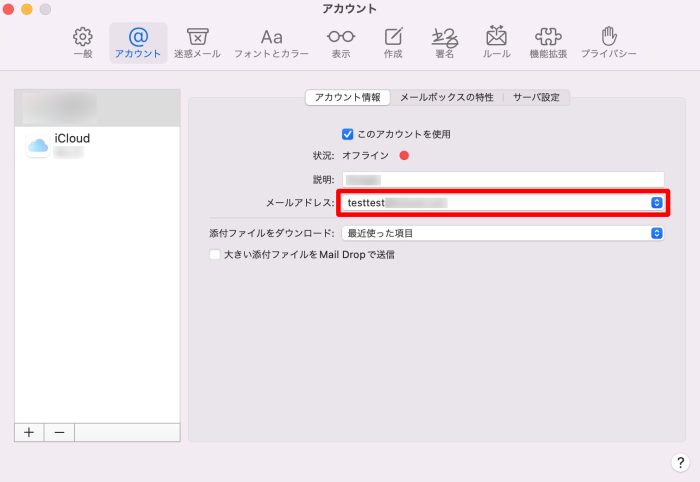Uncheck このアカウントを使用 checkbox

click(348, 133)
